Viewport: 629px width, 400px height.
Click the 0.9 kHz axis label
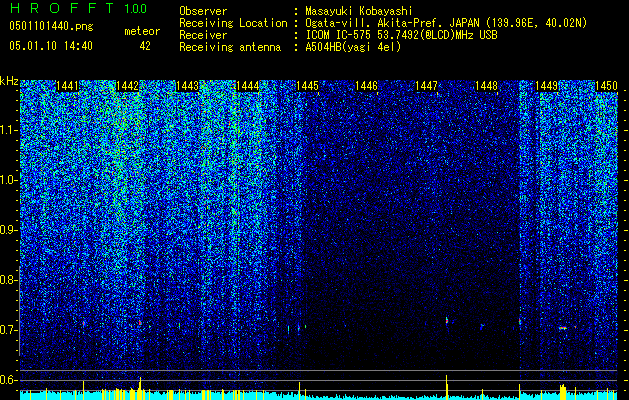coord(9,230)
